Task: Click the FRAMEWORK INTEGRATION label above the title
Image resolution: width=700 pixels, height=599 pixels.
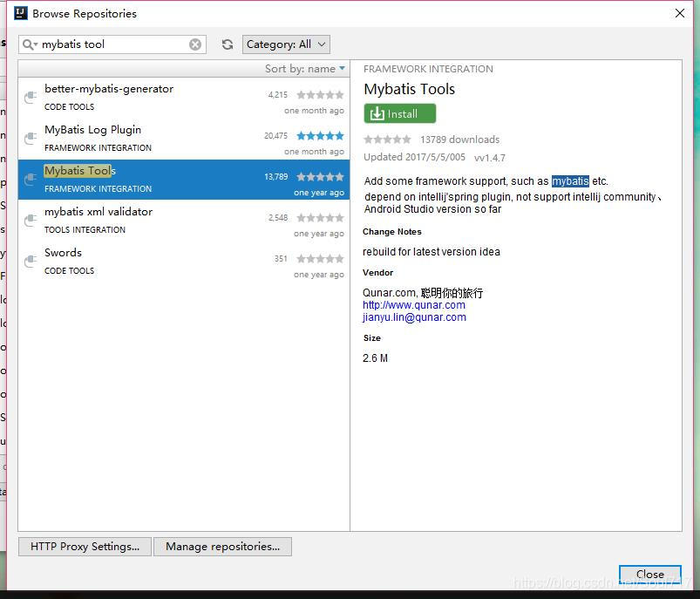Action: pos(428,69)
